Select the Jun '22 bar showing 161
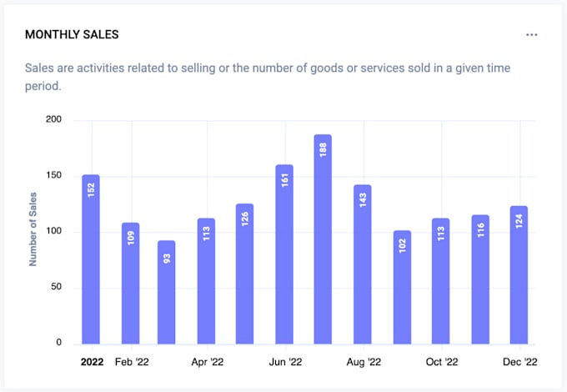 (284, 254)
